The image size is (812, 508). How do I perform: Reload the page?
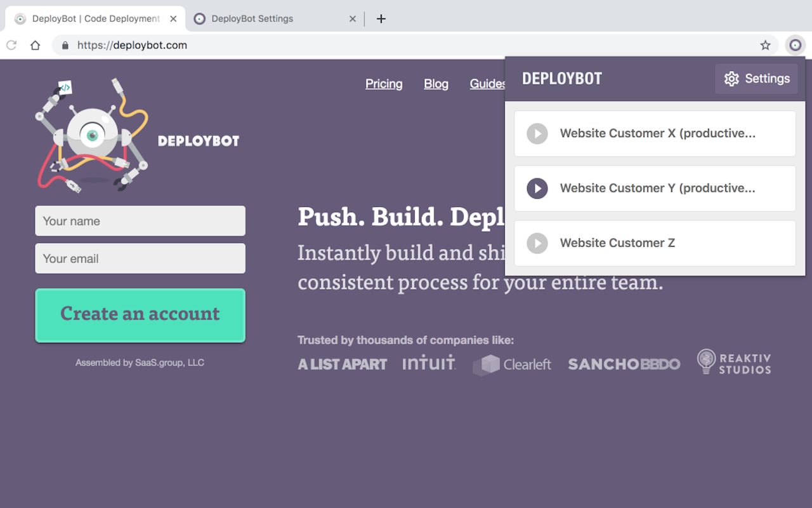click(11, 45)
